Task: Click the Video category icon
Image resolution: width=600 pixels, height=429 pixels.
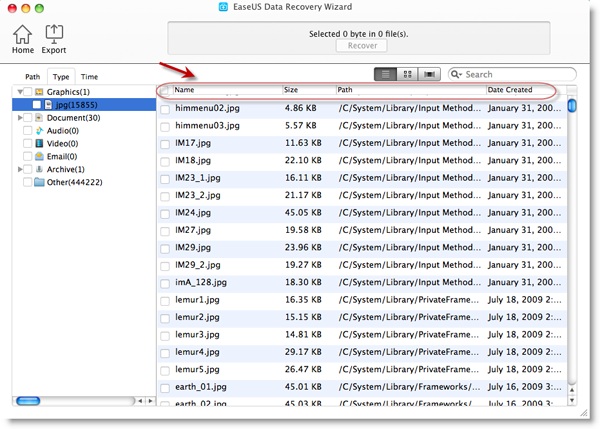Action: 39,144
